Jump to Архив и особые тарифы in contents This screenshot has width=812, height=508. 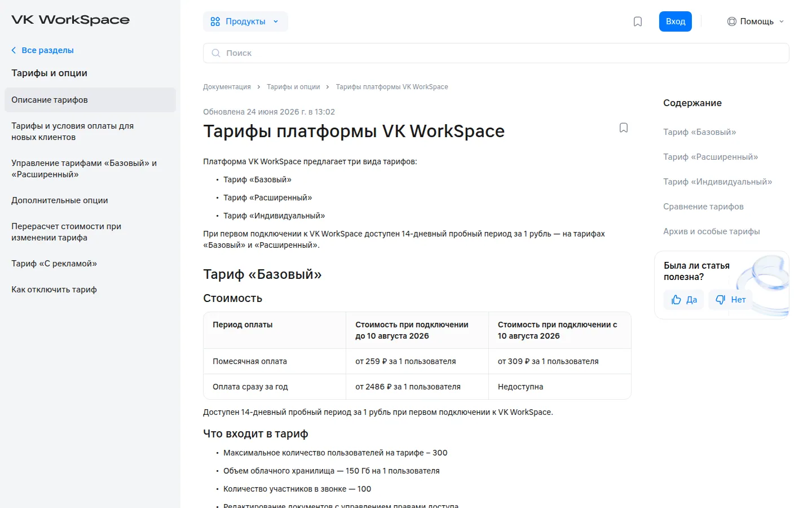(x=712, y=231)
